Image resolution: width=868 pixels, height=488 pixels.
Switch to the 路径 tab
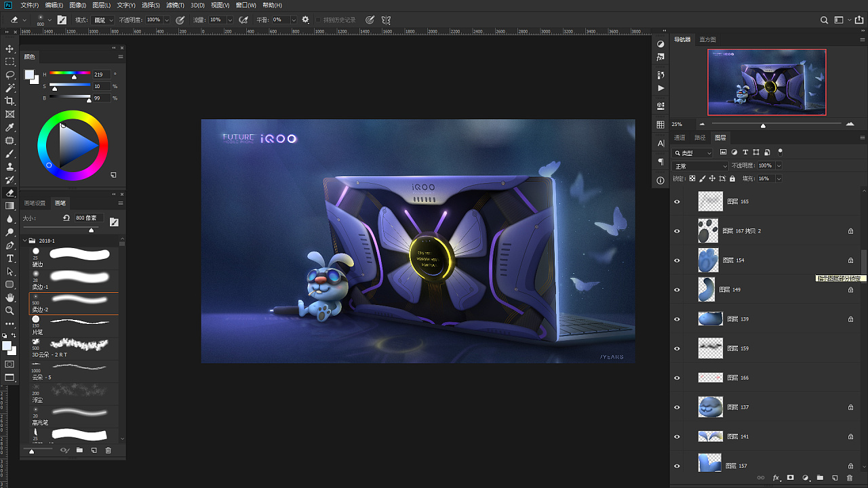[700, 138]
